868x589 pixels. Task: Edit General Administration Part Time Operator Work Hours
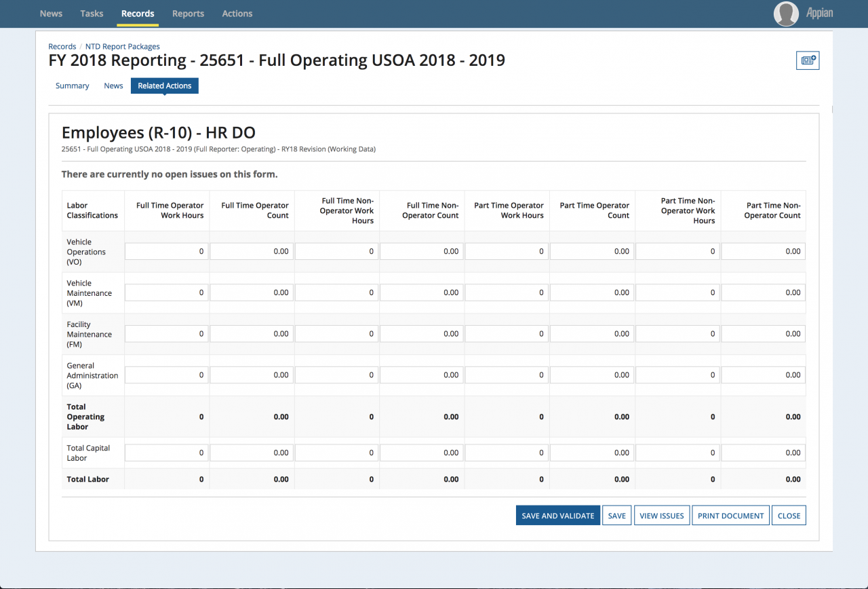[507, 375]
